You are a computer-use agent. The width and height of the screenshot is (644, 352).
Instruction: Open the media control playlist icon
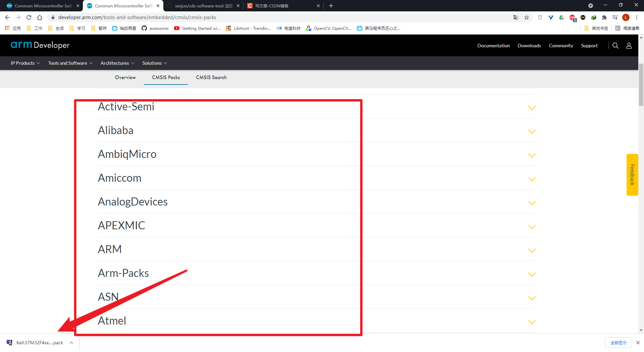click(x=615, y=17)
